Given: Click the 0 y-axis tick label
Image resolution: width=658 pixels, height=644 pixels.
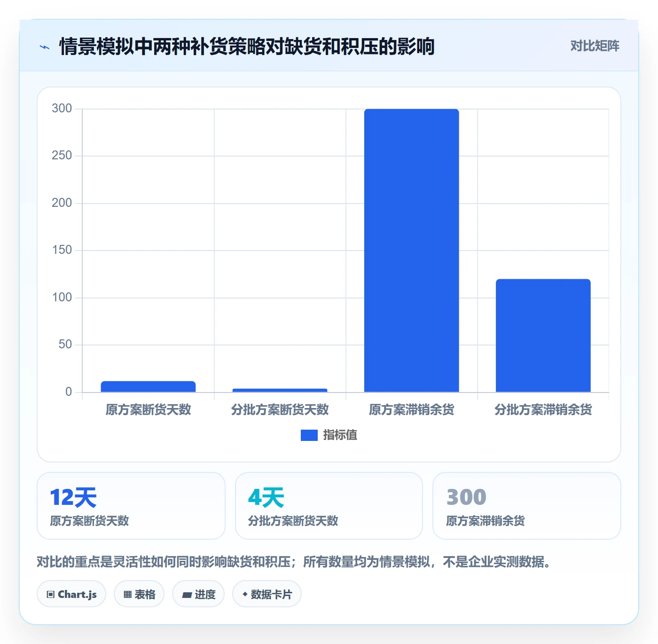Looking at the screenshot, I should click(69, 392).
